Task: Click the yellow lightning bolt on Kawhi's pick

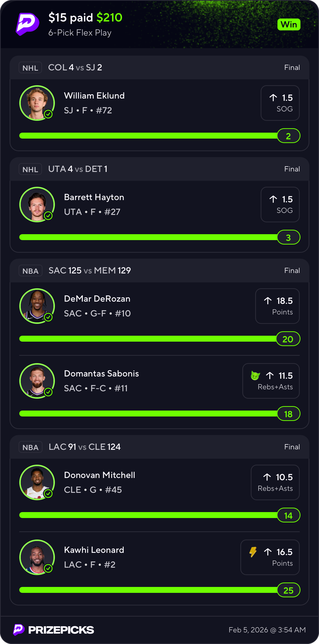Action: click(x=253, y=552)
